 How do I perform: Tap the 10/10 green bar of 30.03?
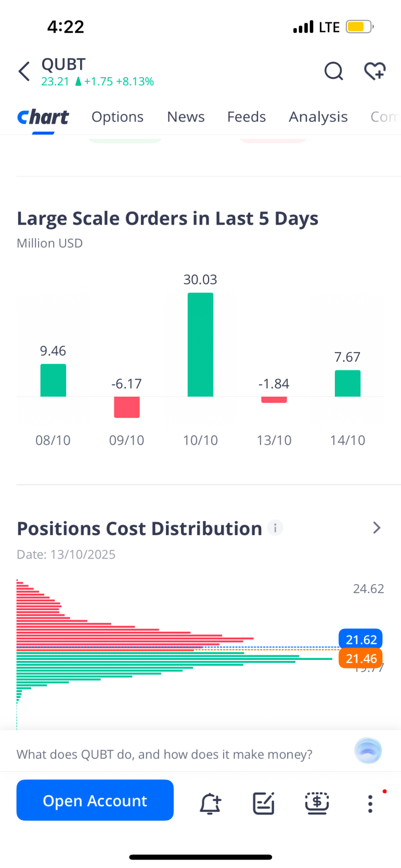pos(200,344)
